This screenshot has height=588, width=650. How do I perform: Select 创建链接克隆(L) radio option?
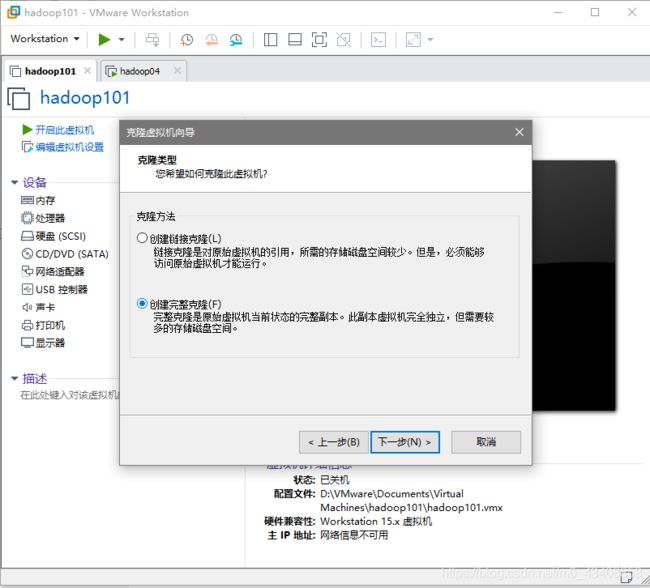[142, 238]
